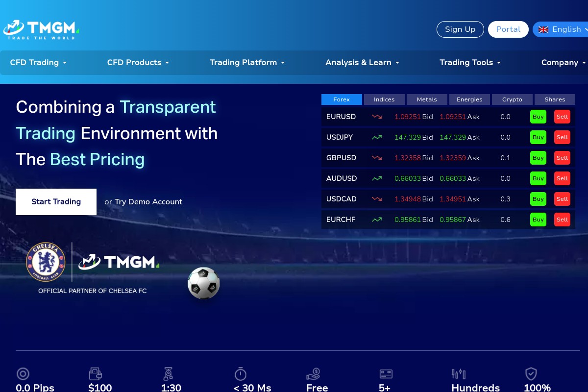Open the Portal button
This screenshot has height=392, width=588.
click(508, 29)
